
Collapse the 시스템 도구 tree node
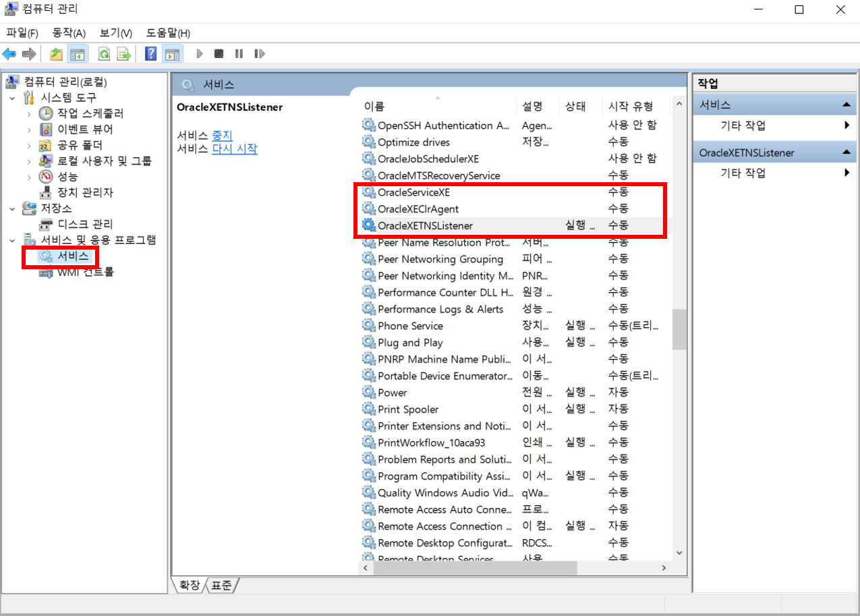click(x=13, y=98)
